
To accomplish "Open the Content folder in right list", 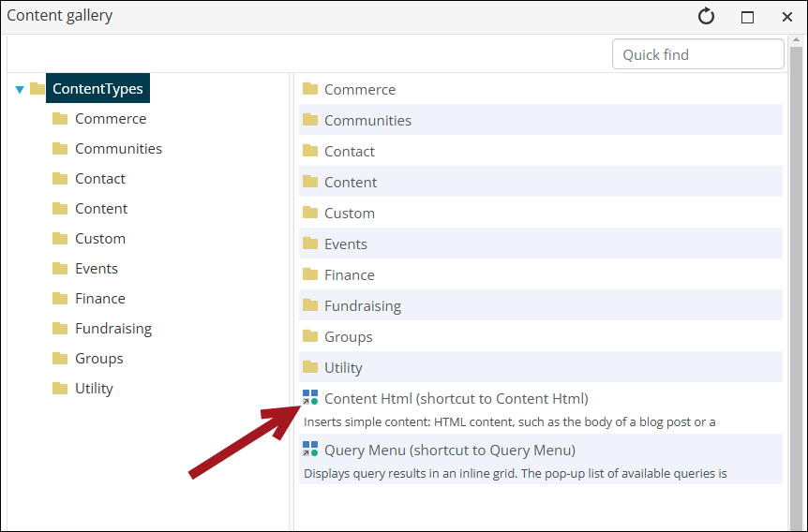I will tap(351, 182).
